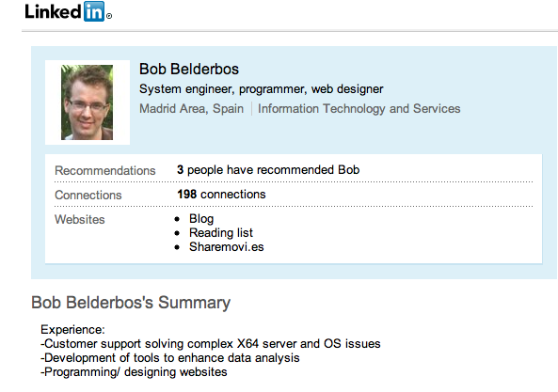The height and width of the screenshot is (392, 558).
Task: Click the bullet before Sharemovi.es
Action: point(177,247)
